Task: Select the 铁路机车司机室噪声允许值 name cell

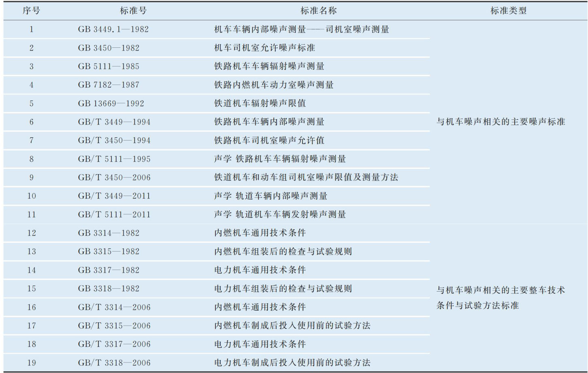Action: point(269,141)
